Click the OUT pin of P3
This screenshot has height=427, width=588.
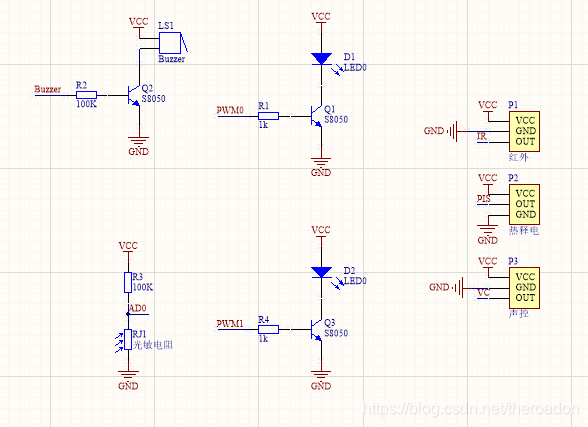(x=525, y=298)
